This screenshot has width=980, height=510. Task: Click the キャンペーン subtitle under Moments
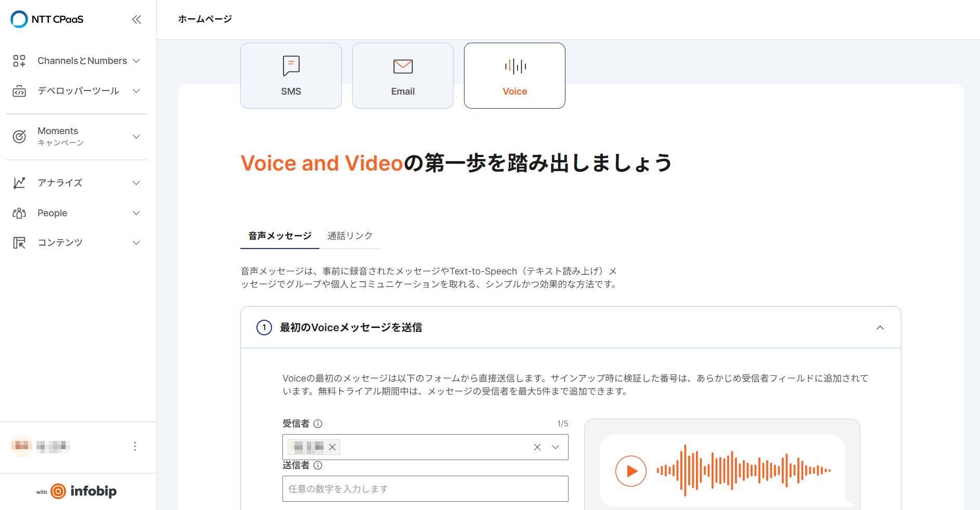60,143
